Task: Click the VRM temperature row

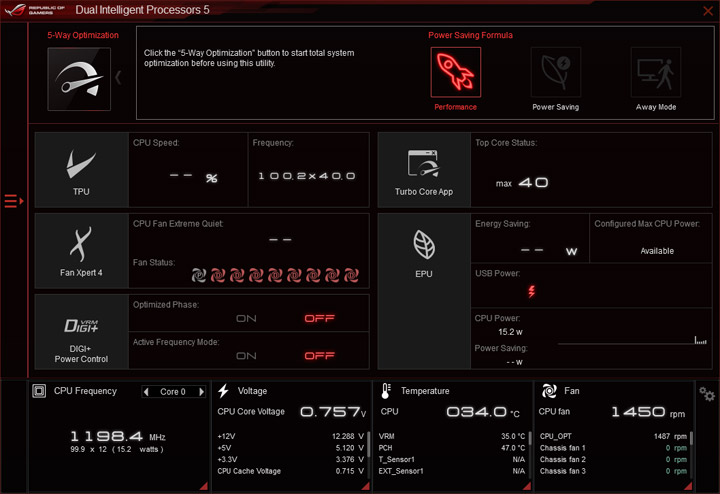Action: [x=452, y=436]
